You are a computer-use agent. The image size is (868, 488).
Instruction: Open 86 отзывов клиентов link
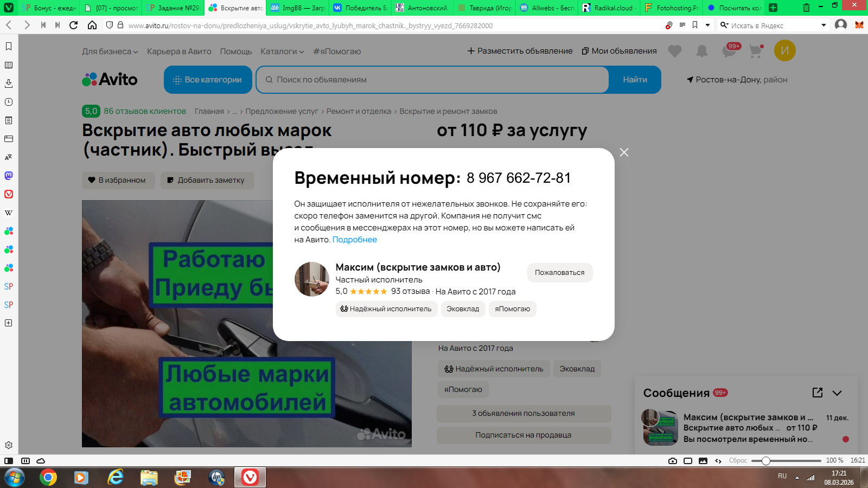[x=145, y=111]
